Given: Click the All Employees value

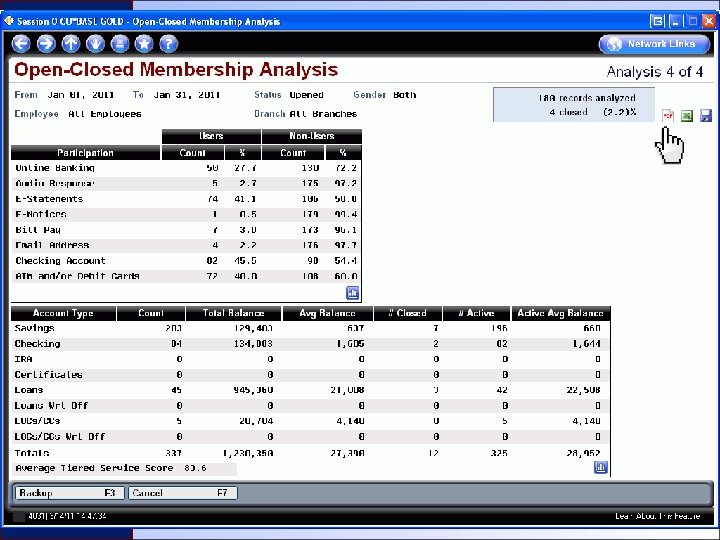Looking at the screenshot, I should pyautogui.click(x=105, y=114).
